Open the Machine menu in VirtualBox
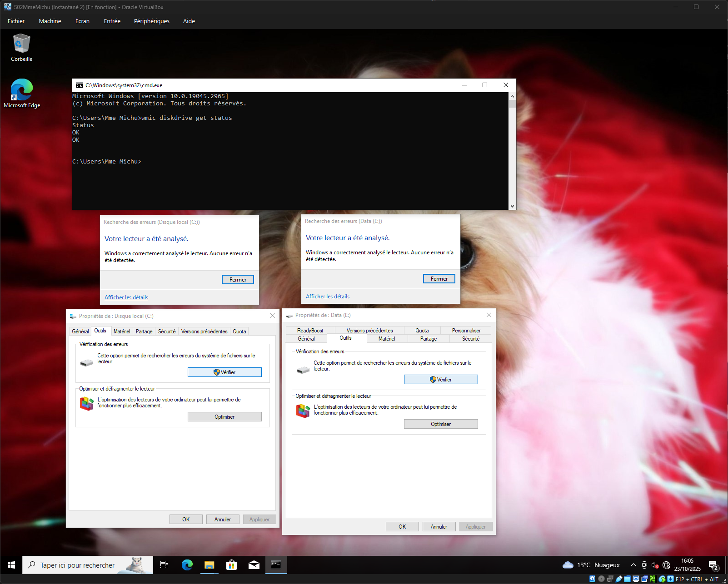This screenshot has height=584, width=728. pos(50,21)
